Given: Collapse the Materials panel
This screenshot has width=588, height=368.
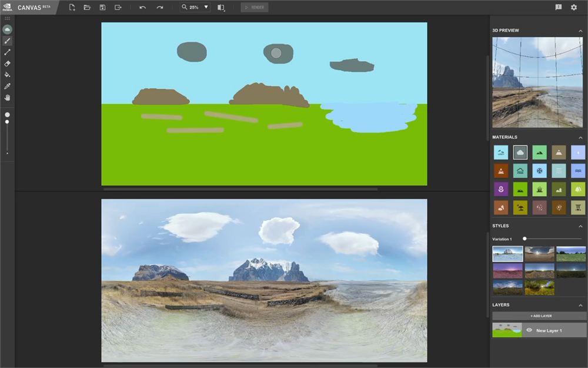Looking at the screenshot, I should click(580, 137).
